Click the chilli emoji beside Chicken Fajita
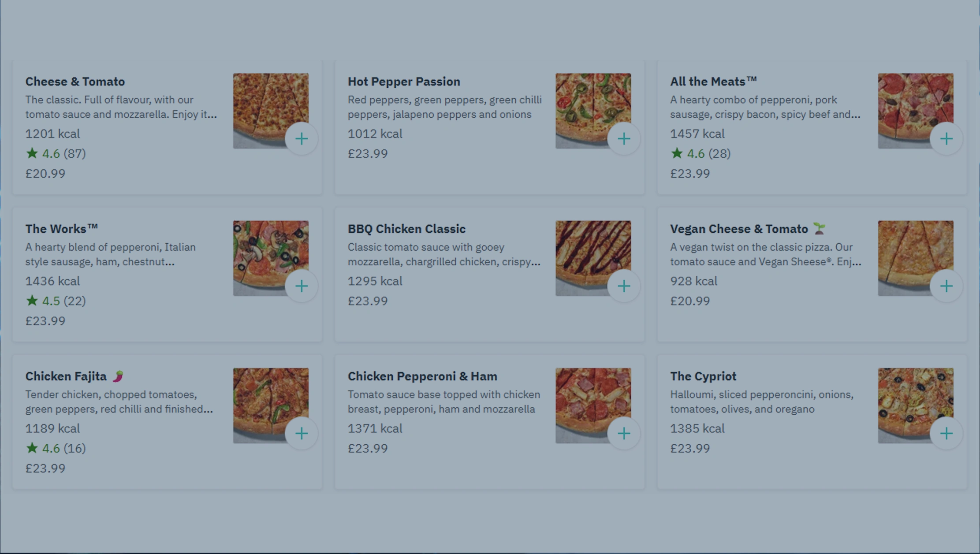The height and width of the screenshot is (554, 980). coord(118,376)
